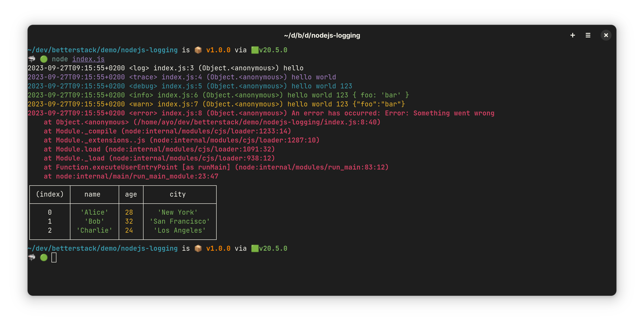Click the 'Bob' name cell
The height and width of the screenshot is (326, 644).
tap(94, 221)
